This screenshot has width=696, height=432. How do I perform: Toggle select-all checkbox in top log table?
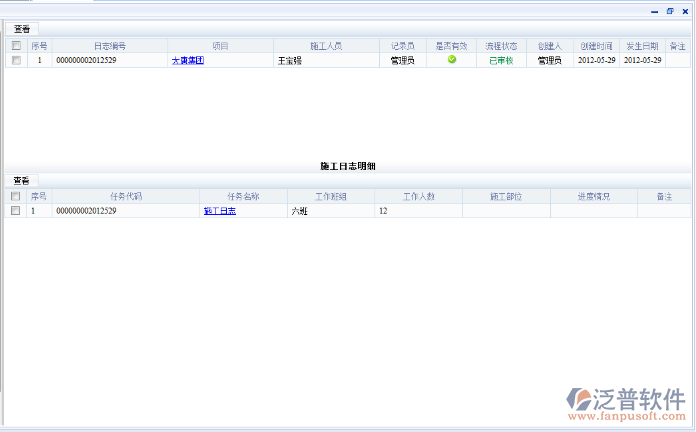(x=15, y=46)
